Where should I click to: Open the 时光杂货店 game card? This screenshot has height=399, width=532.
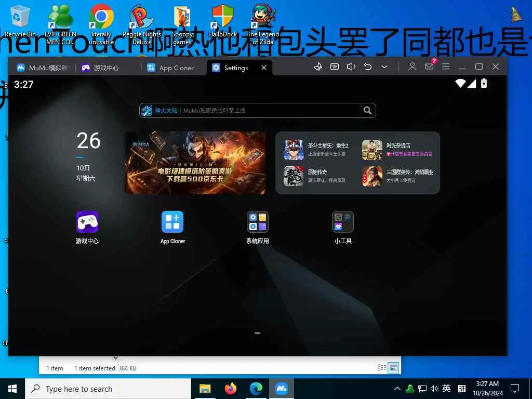coord(397,150)
